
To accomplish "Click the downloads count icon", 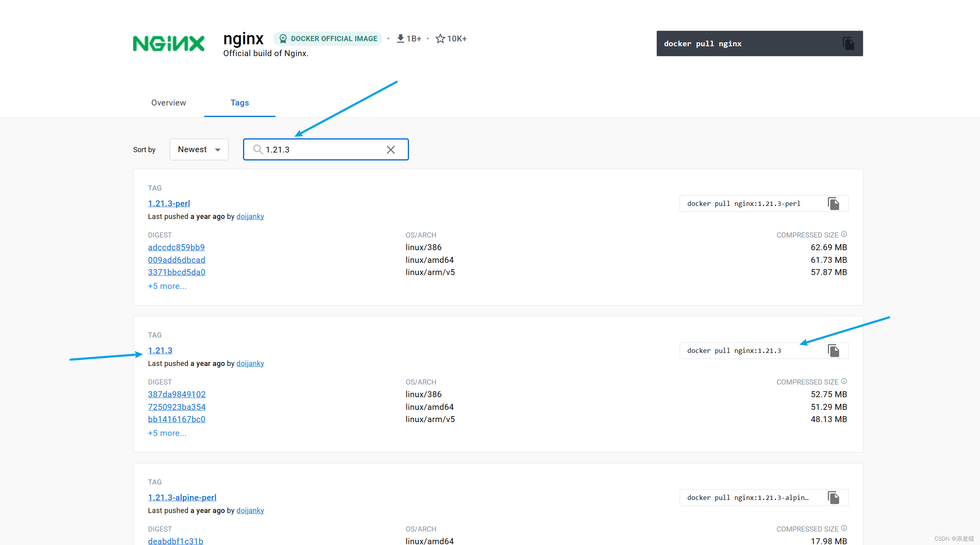I will (400, 39).
